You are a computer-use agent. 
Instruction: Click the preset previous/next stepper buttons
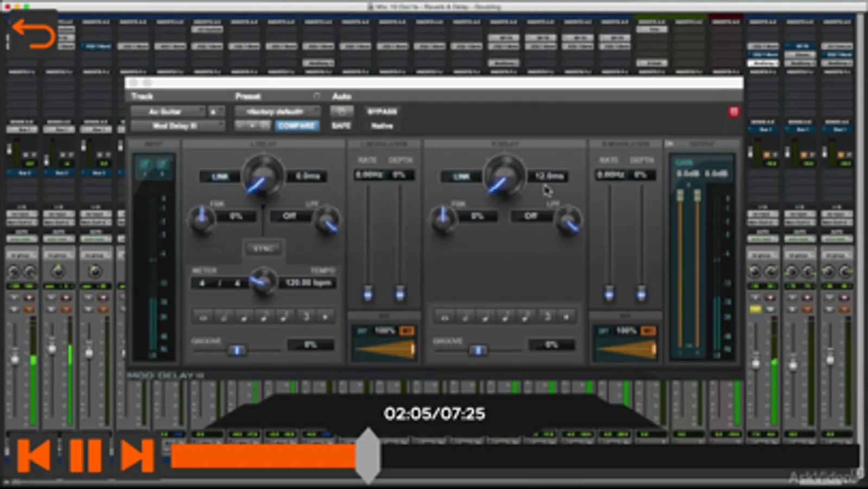(252, 126)
